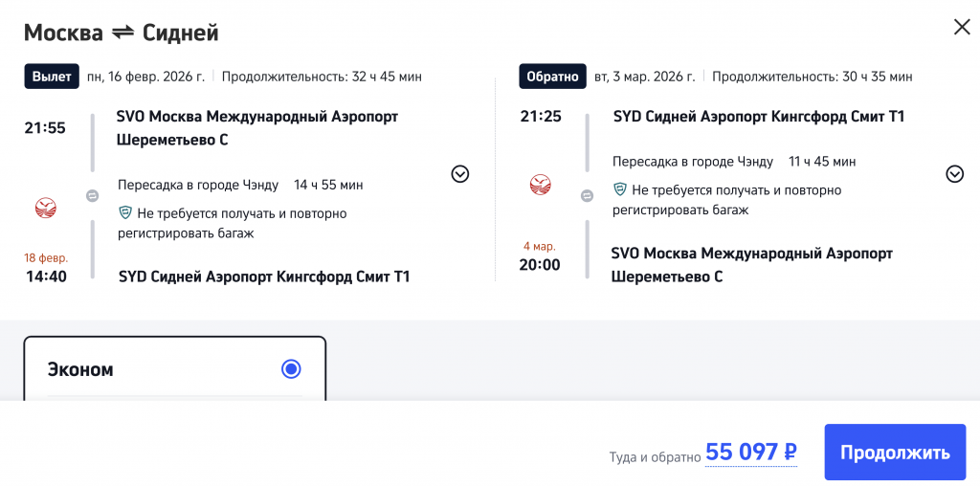This screenshot has width=980, height=487.
Task: Click the outbound Пересадка в городе Чэнду text
Action: pos(198,185)
